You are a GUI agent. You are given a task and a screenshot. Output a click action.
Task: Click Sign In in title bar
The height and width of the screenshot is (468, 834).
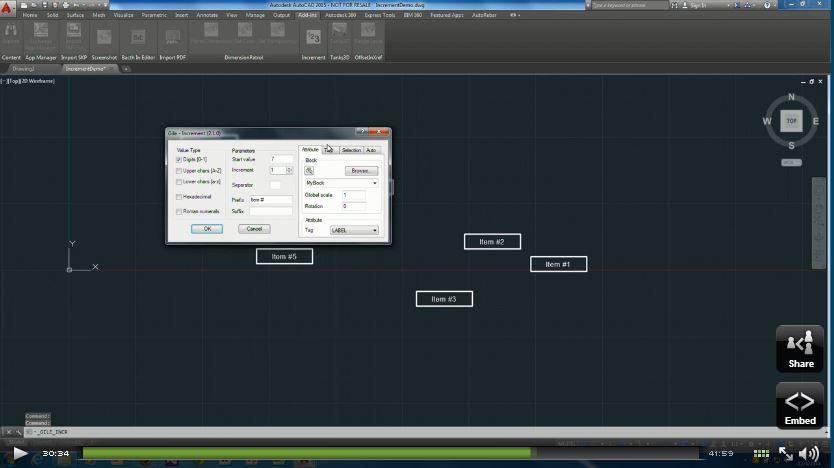(x=698, y=5)
